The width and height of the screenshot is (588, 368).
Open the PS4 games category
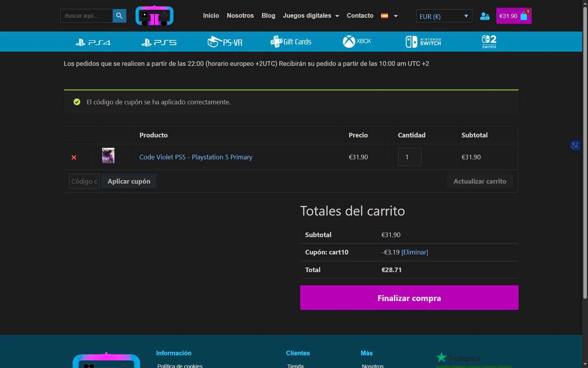93,42
